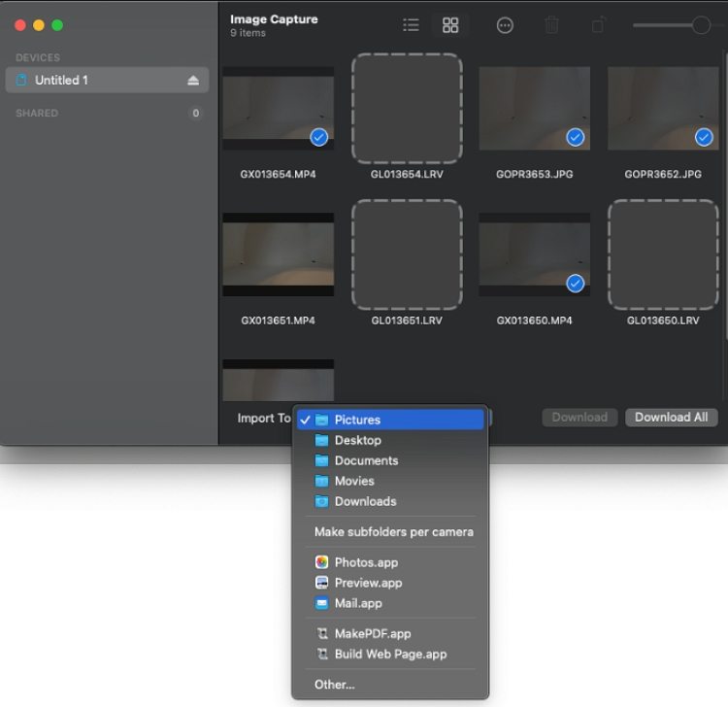728x707 pixels.
Task: Adjust the thumbnail size slider knob
Action: (701, 25)
